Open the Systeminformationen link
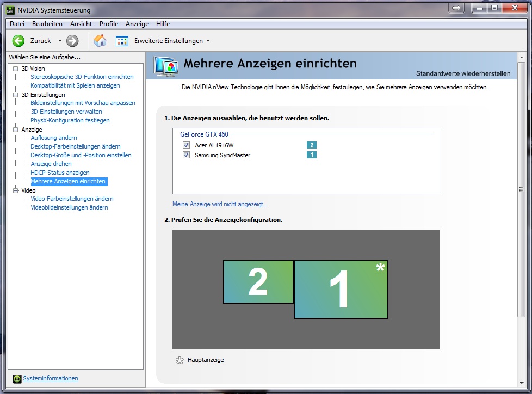 point(51,378)
